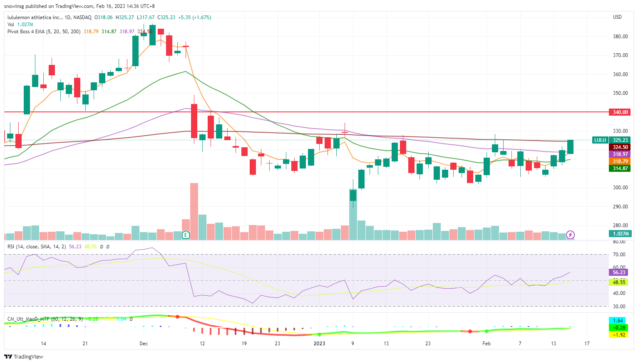Viewport: 638px width, 364px height.
Task: Select the orange 318.79 EMA label
Action: (620, 161)
